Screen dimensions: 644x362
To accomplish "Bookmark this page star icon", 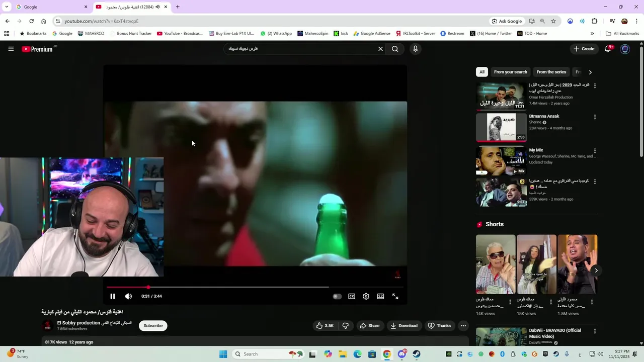I will (553, 21).
